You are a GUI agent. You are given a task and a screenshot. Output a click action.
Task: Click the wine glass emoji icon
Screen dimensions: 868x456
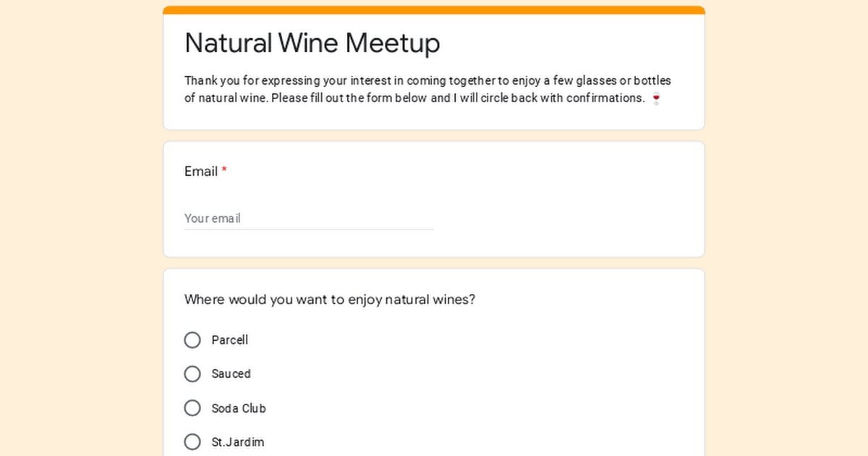point(656,98)
